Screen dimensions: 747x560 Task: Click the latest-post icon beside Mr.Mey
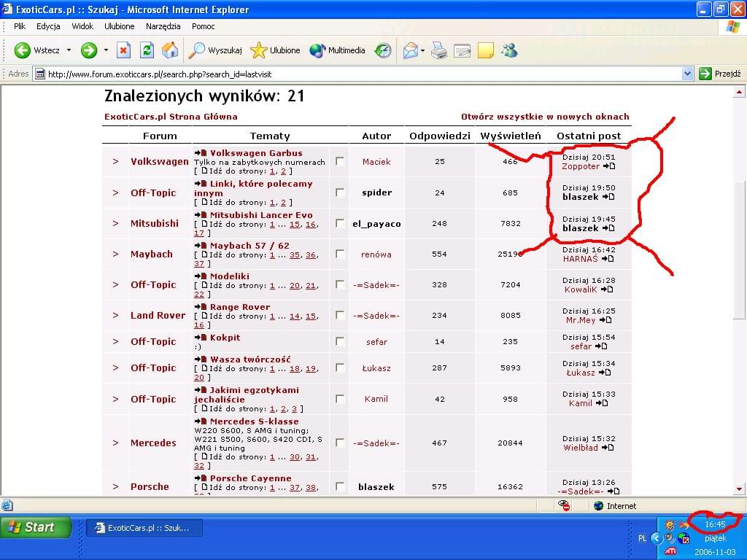pyautogui.click(x=605, y=320)
